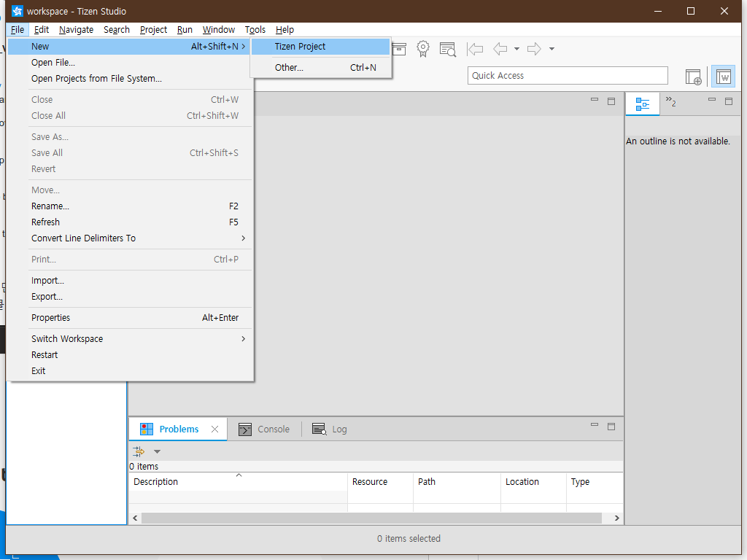Screen dimensions: 747x560
Task: Click the Problems table horizontal scrollbar
Action: click(x=371, y=518)
